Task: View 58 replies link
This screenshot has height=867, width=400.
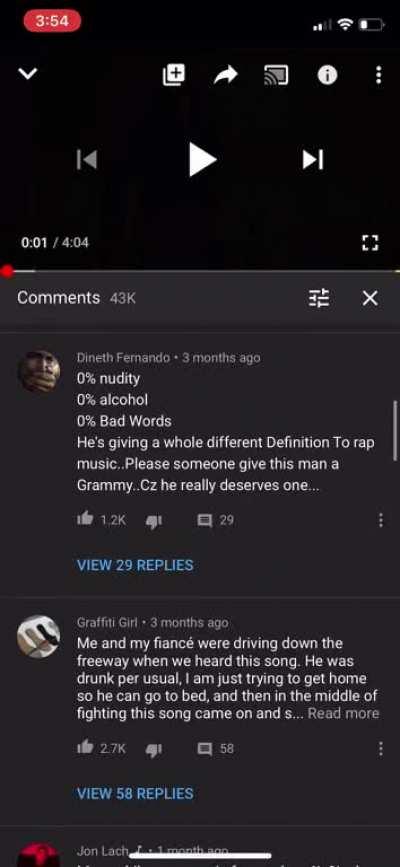Action: (135, 793)
